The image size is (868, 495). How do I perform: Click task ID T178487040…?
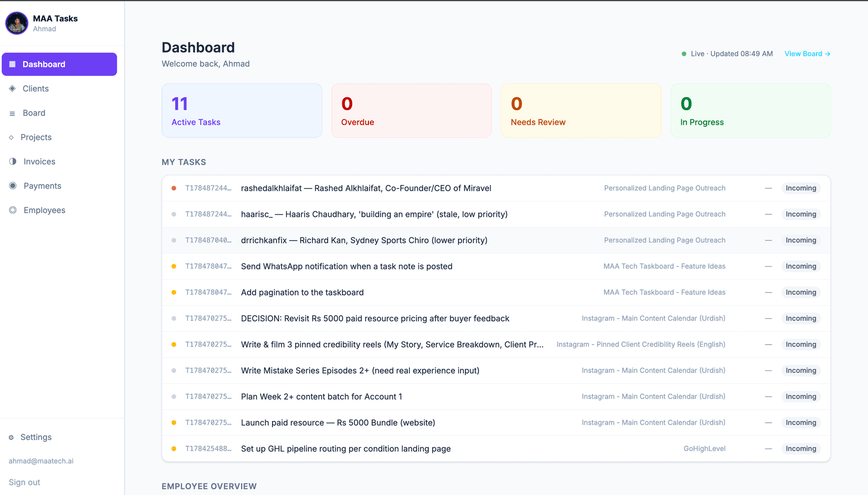[x=208, y=240]
